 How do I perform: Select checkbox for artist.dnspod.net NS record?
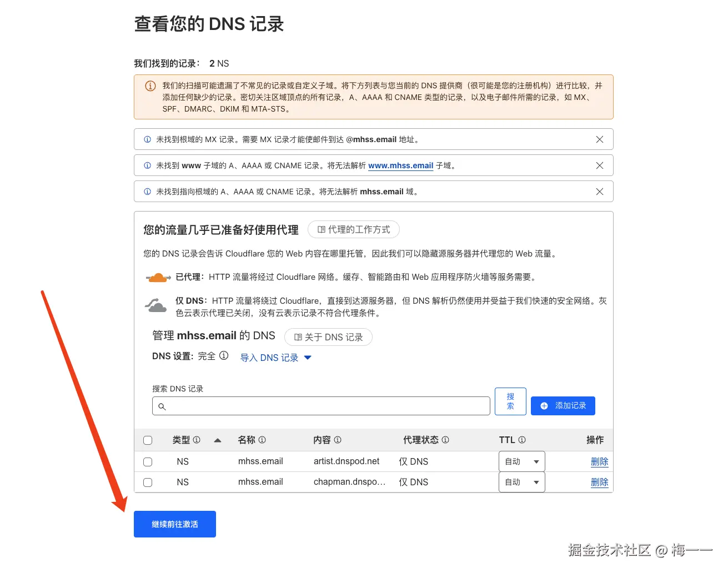148,462
